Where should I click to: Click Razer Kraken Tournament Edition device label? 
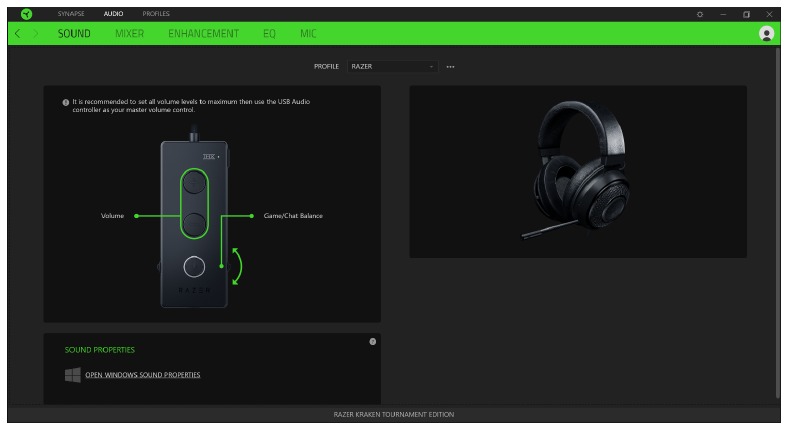[x=394, y=414]
